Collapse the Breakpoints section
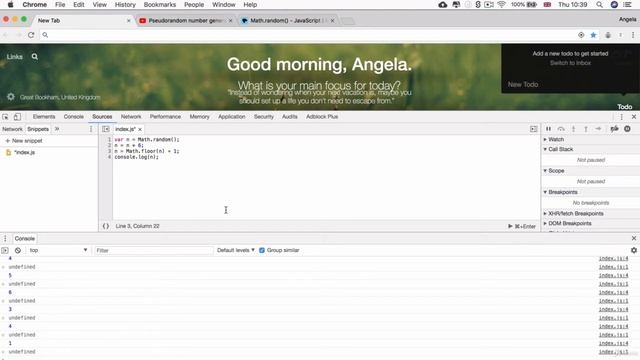Image resolution: width=640 pixels, height=360 pixels. [560, 192]
